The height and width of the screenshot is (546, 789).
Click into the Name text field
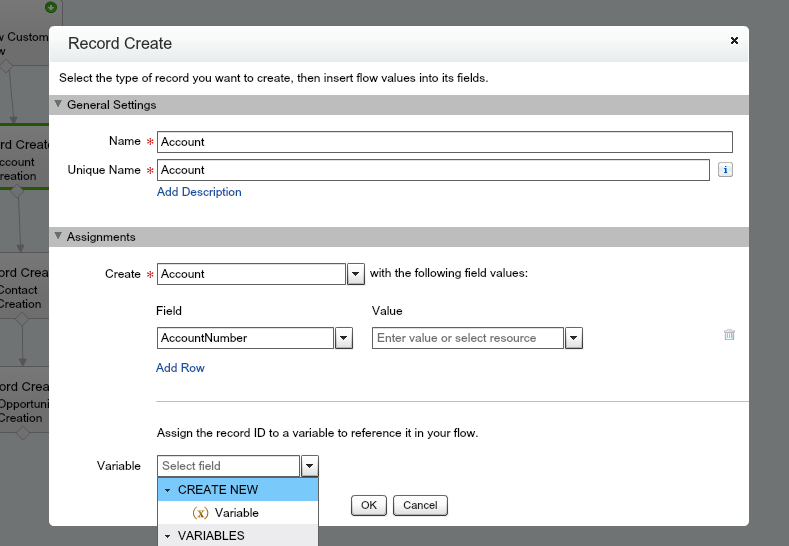(445, 142)
